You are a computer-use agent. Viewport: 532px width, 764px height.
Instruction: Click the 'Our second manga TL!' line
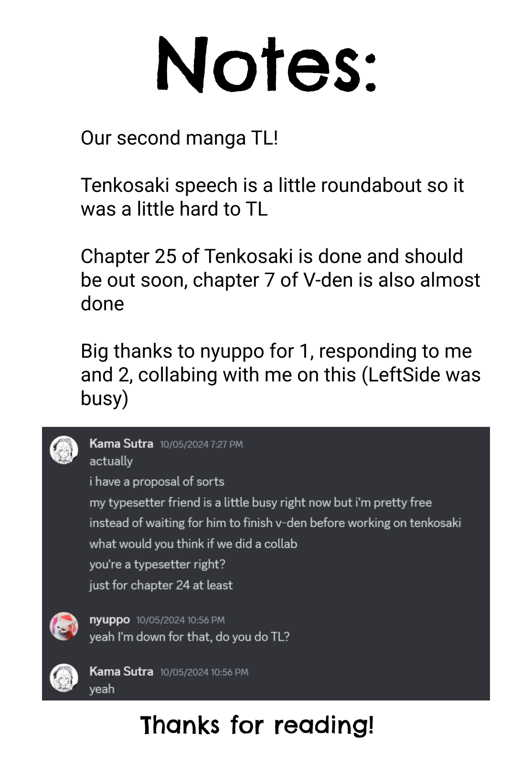179,138
